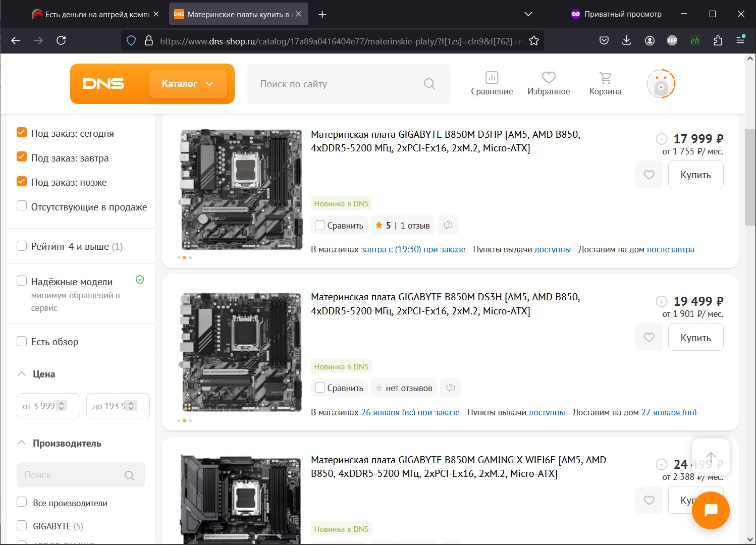Open GIGABYTE B850M GAMING X WIFI6E title
The width and height of the screenshot is (756, 545).
pos(458,467)
